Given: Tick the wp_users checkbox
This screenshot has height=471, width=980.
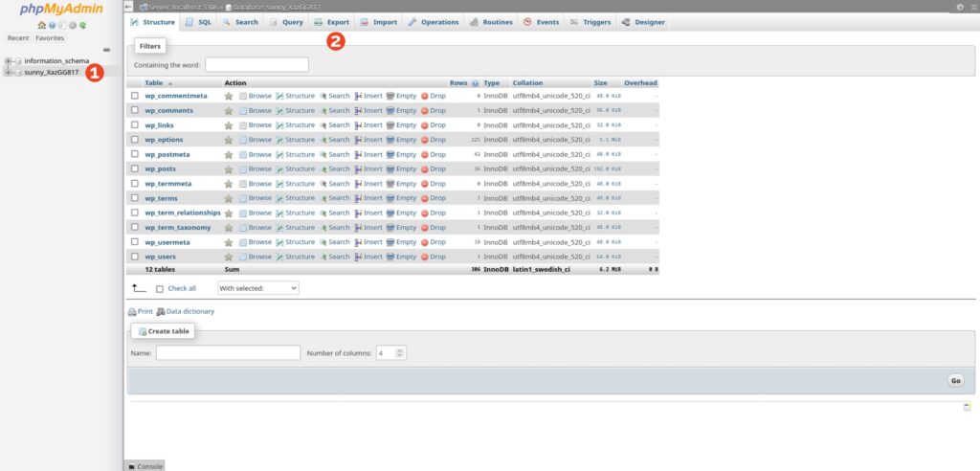Looking at the screenshot, I should (x=134, y=257).
